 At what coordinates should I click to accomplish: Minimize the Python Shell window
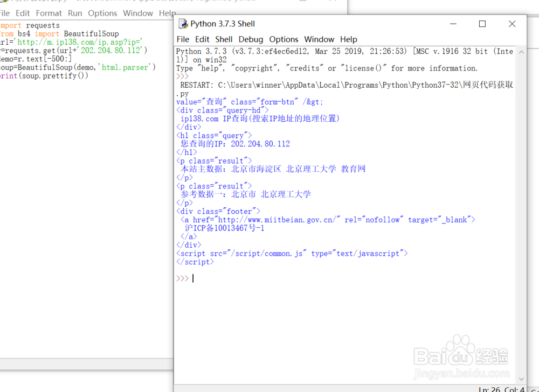pyautogui.click(x=453, y=24)
